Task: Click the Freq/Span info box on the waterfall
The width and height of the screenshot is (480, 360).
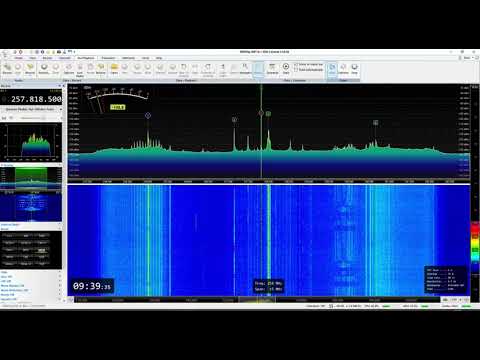Action: point(269,286)
